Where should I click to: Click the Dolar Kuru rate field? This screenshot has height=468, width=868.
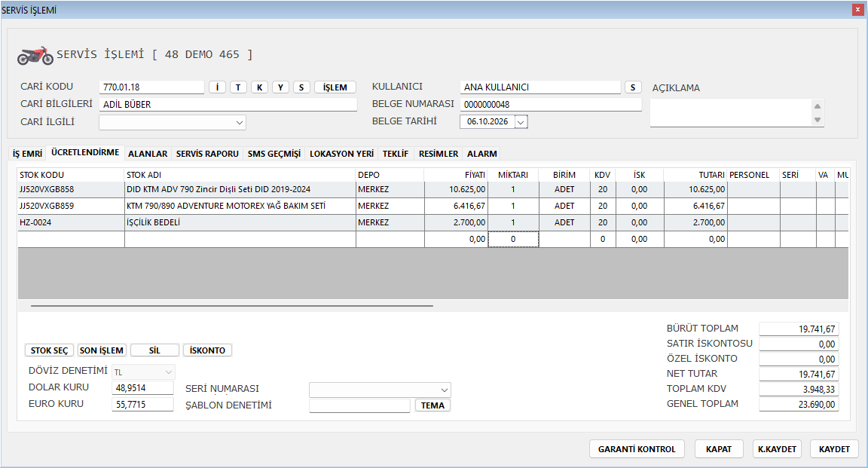point(143,388)
